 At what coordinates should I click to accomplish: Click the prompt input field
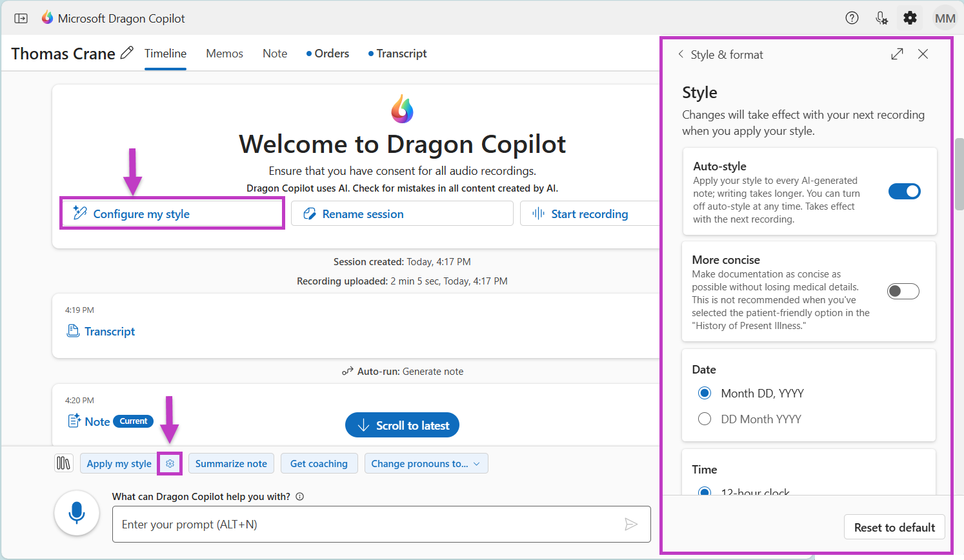tap(381, 525)
